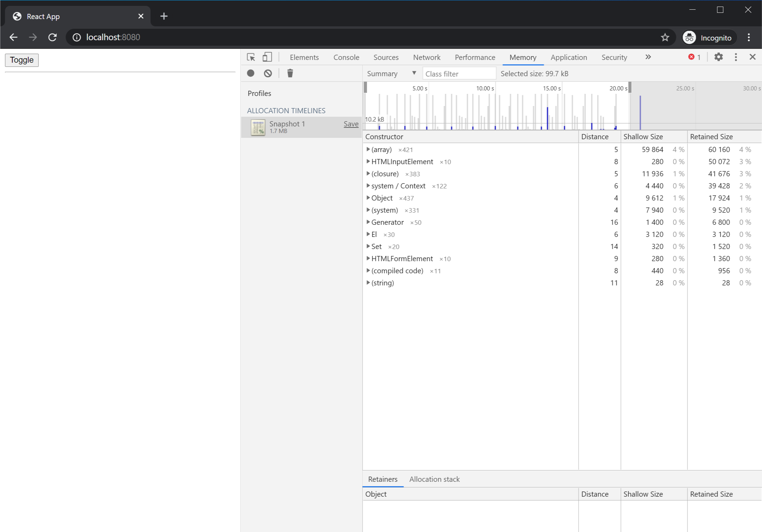This screenshot has height=532, width=762.
Task: Click the right handle of timeline selection
Action: (x=630, y=88)
